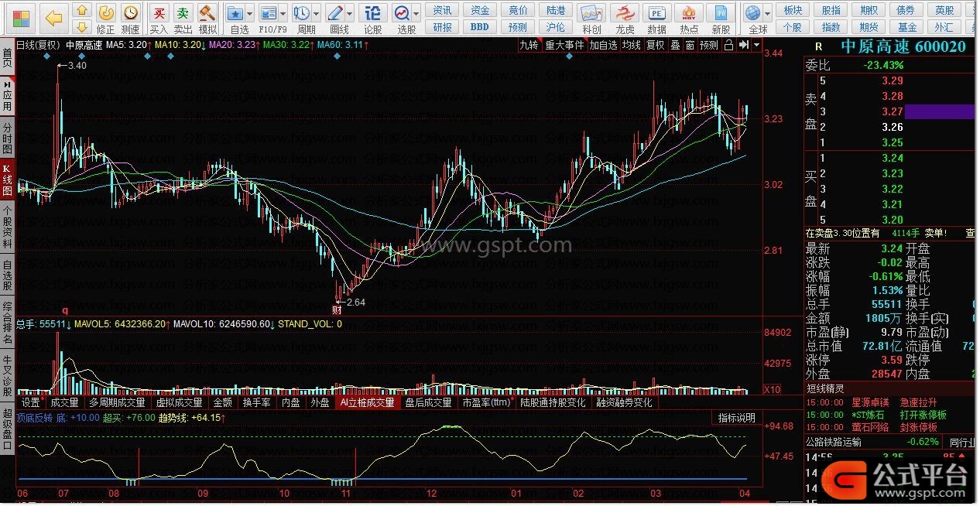Click the yellow down arrow button
Viewport: 980px width, 506px height.
click(81, 28)
